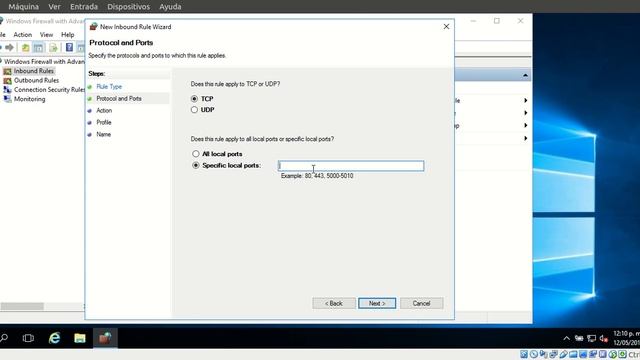This screenshot has width=640, height=360.
Task: Click VirtualBox hard disk status icon
Action: click(x=524, y=354)
